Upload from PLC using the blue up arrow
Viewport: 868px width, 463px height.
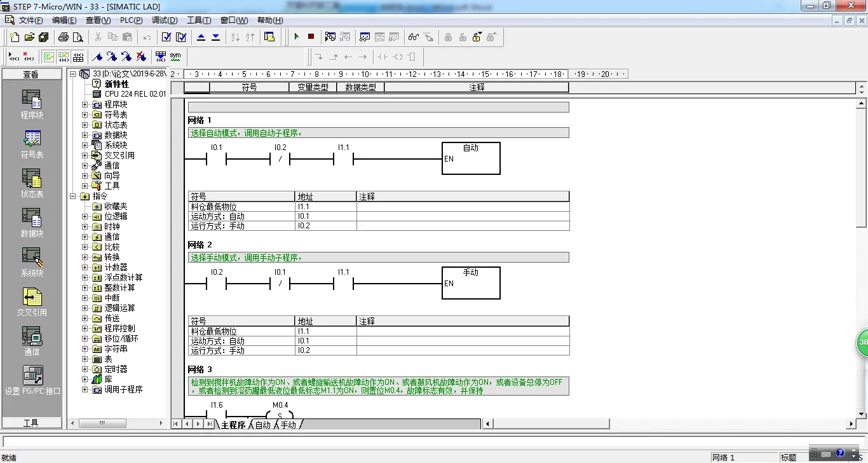(x=201, y=37)
